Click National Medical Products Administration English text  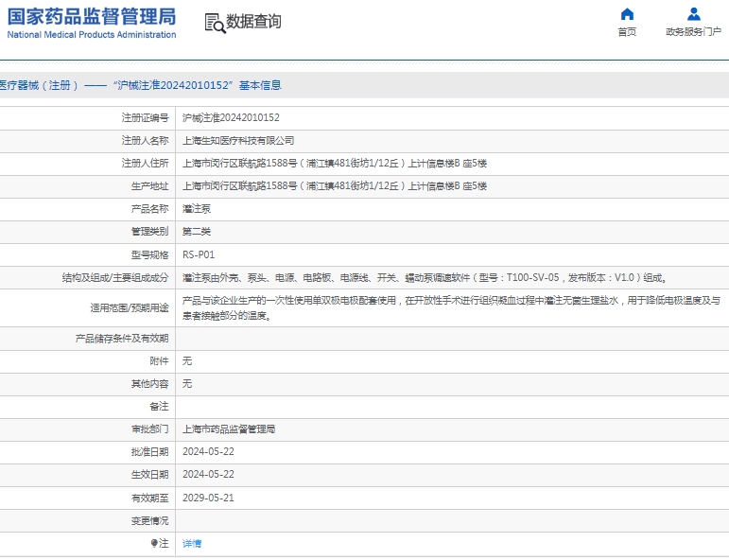[92, 34]
